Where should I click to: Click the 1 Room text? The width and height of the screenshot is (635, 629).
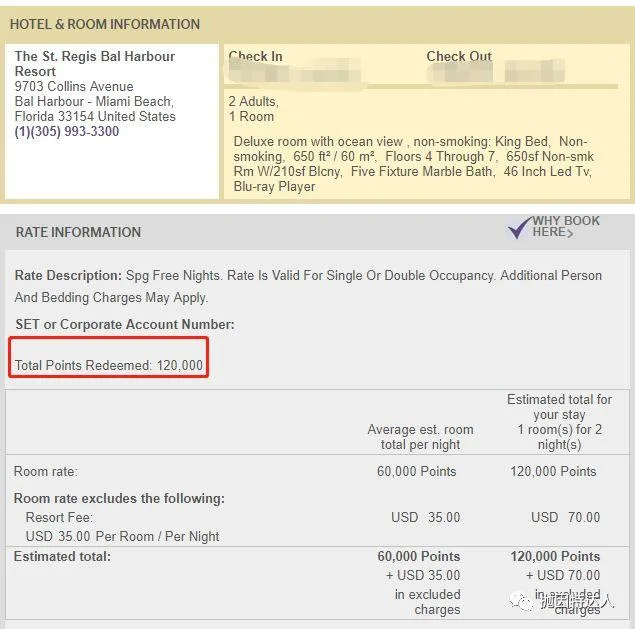pos(251,117)
